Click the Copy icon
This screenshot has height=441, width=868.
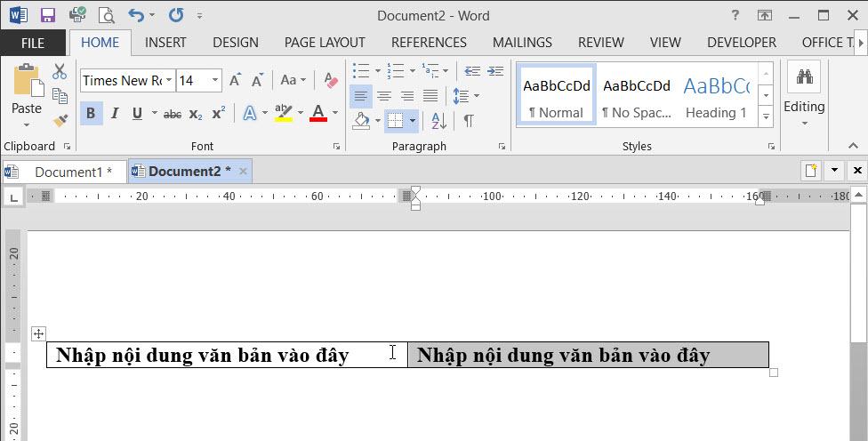pyautogui.click(x=60, y=96)
